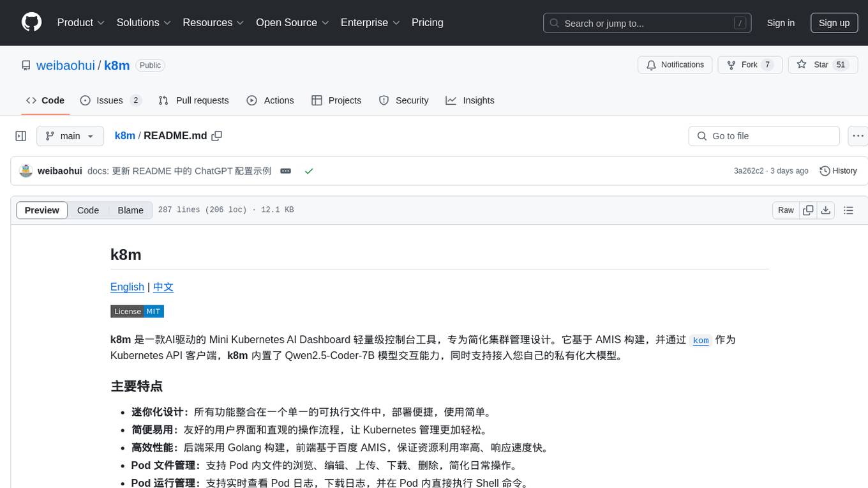868x488 pixels.
Task: Open the more file actions menu
Action: (x=858, y=136)
